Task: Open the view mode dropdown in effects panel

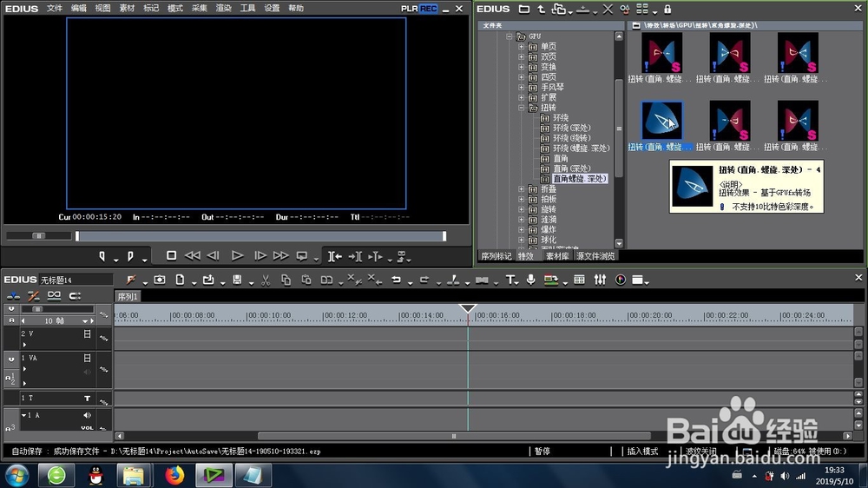Action: [x=654, y=11]
